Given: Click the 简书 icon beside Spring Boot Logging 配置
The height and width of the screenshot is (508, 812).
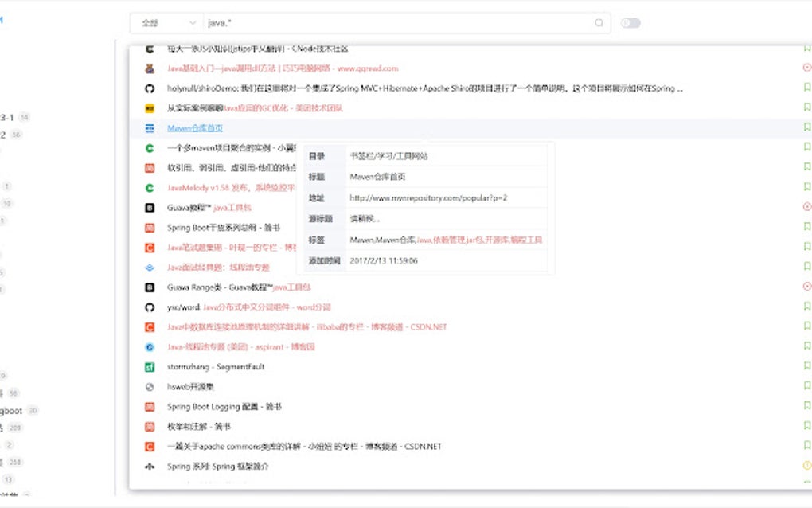Looking at the screenshot, I should [x=150, y=407].
